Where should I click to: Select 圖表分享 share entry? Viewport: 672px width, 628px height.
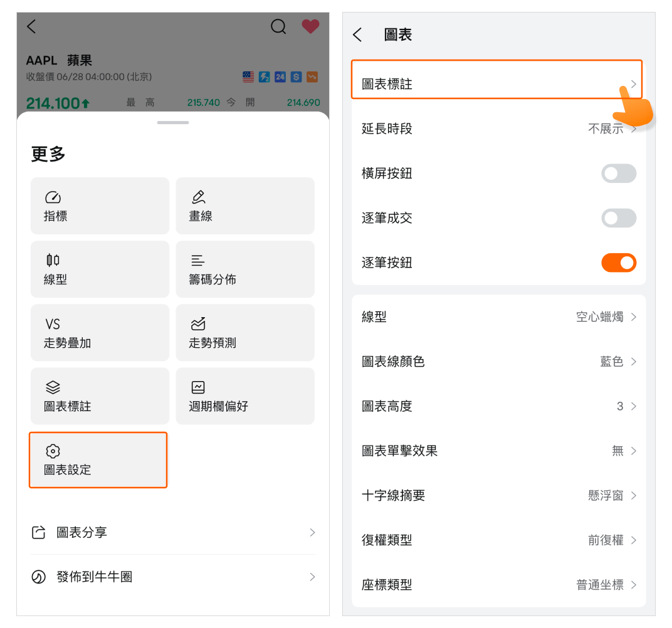(x=173, y=533)
